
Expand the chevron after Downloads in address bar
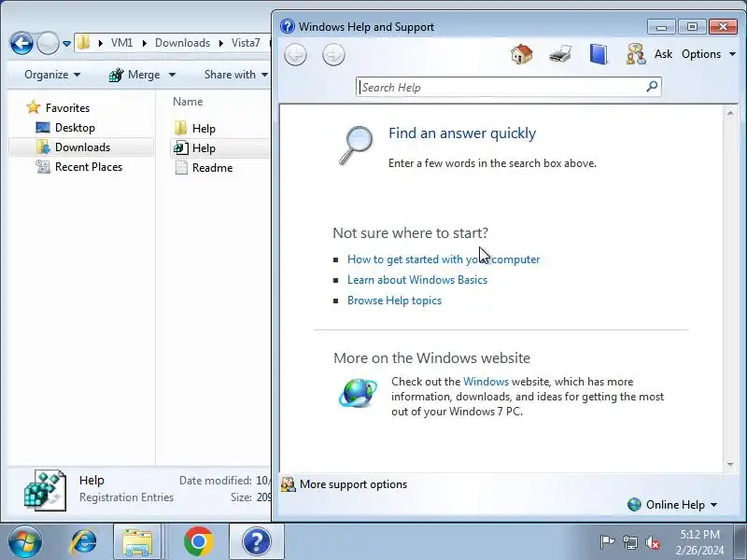pyautogui.click(x=221, y=43)
